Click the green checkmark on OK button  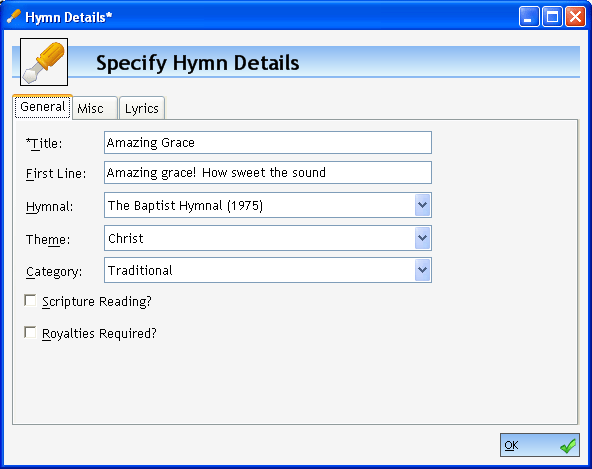[568, 446]
